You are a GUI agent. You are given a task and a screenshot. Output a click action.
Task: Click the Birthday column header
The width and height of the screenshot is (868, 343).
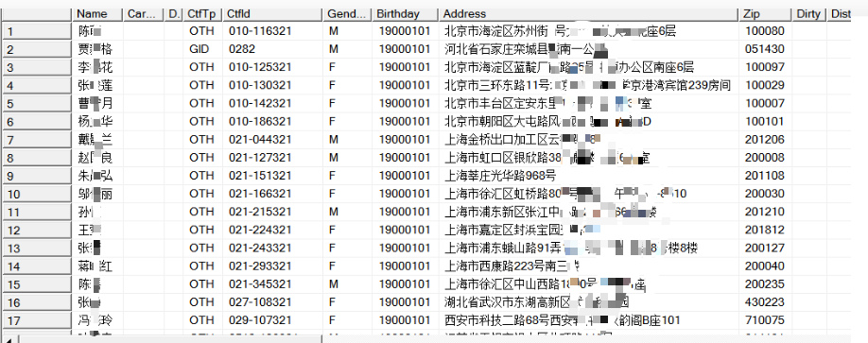click(406, 14)
